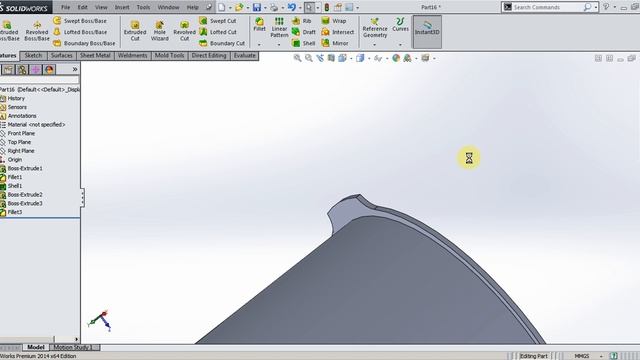Click the Print icon

point(274,7)
